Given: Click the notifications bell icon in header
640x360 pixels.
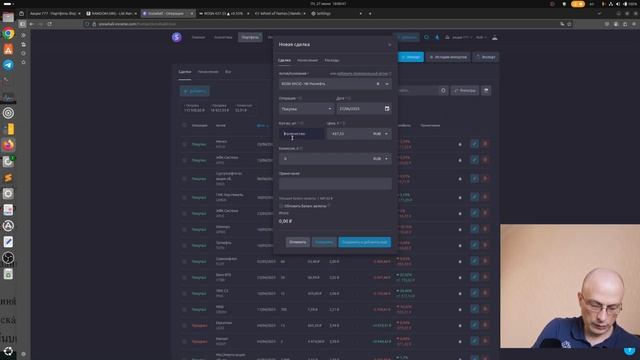Looking at the screenshot, I should (437, 37).
